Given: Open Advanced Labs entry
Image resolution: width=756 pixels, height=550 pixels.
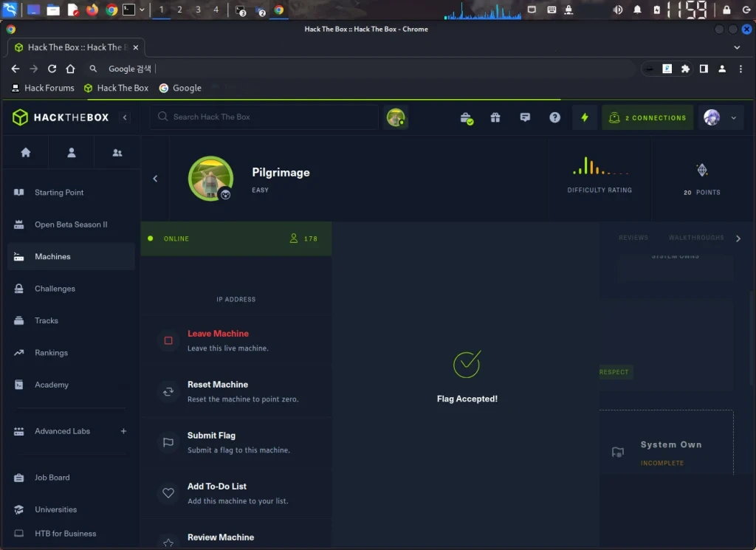Looking at the screenshot, I should 62,431.
